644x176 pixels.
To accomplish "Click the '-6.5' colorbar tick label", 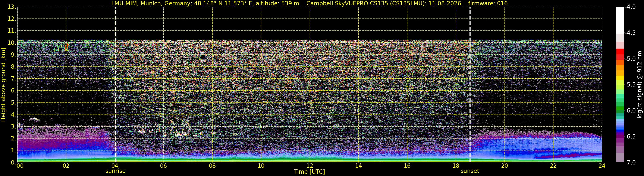I will (630, 136).
